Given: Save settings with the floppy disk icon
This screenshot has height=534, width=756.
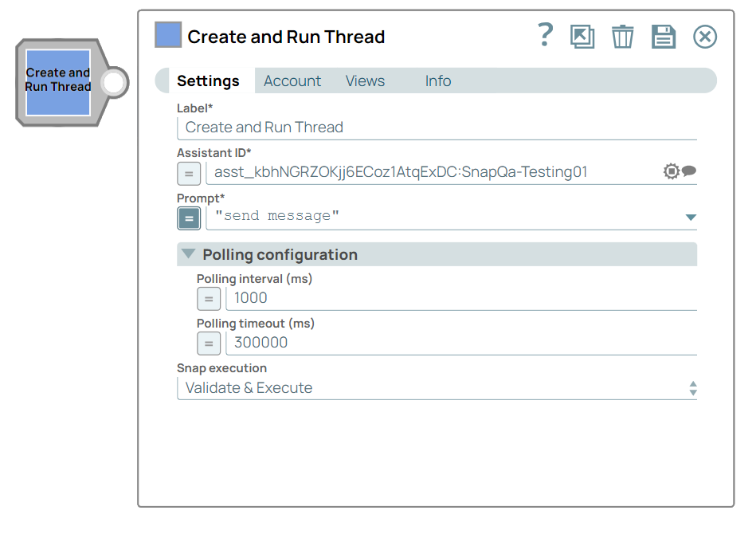Looking at the screenshot, I should pos(664,37).
